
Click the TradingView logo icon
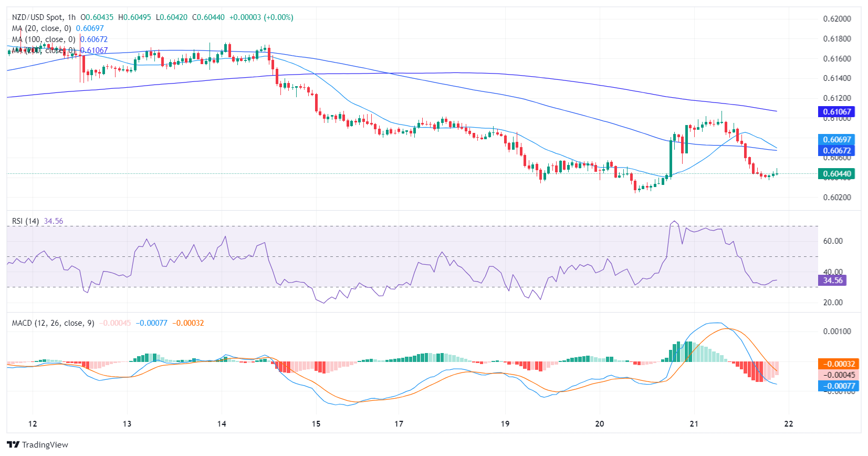(14, 444)
